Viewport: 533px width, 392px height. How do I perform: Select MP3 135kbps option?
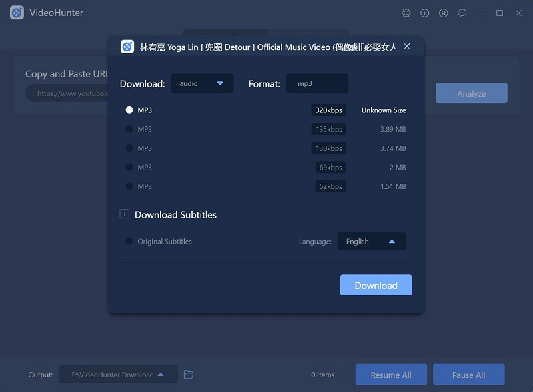pos(129,129)
